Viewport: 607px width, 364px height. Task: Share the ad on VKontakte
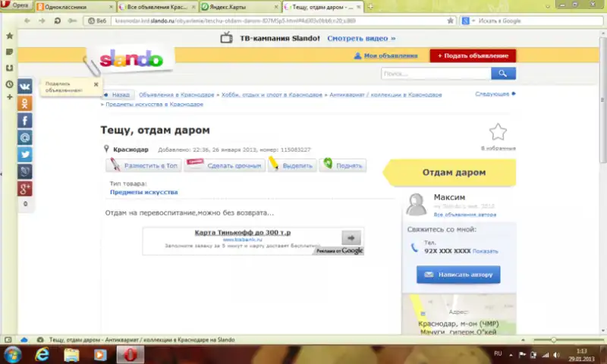pyautogui.click(x=25, y=86)
